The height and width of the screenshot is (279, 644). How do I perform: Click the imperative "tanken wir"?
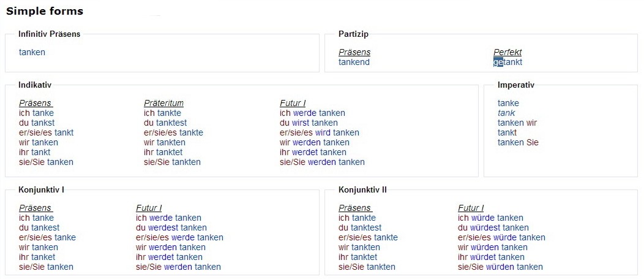pos(517,123)
